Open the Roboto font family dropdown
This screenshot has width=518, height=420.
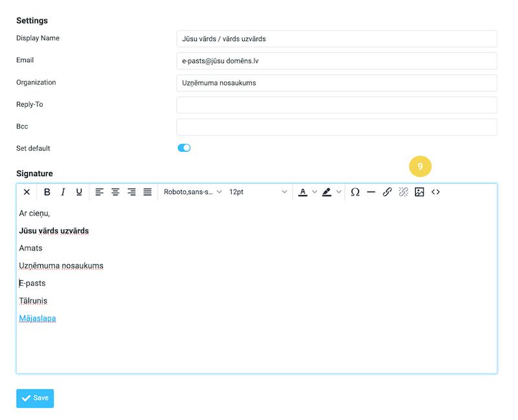coord(192,192)
